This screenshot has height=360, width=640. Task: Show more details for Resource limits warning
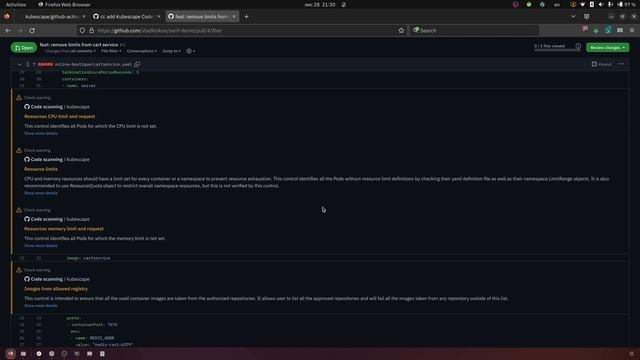(x=41, y=193)
